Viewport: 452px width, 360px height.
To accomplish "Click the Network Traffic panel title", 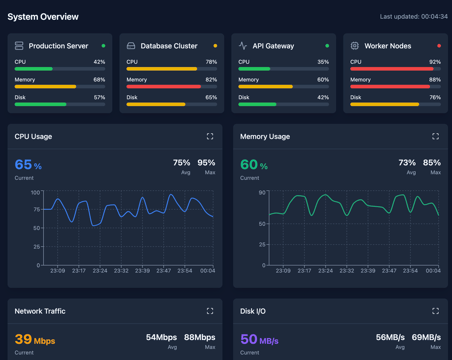I will [40, 311].
